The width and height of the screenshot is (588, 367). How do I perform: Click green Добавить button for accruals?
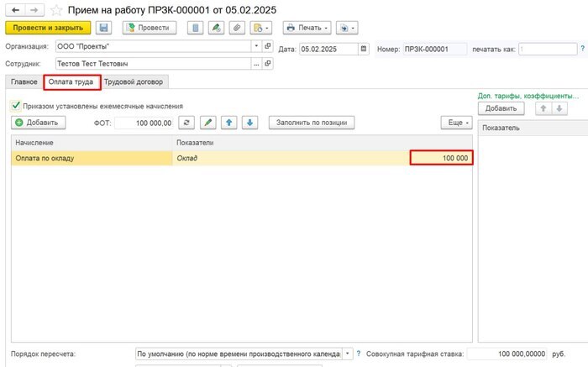[39, 123]
